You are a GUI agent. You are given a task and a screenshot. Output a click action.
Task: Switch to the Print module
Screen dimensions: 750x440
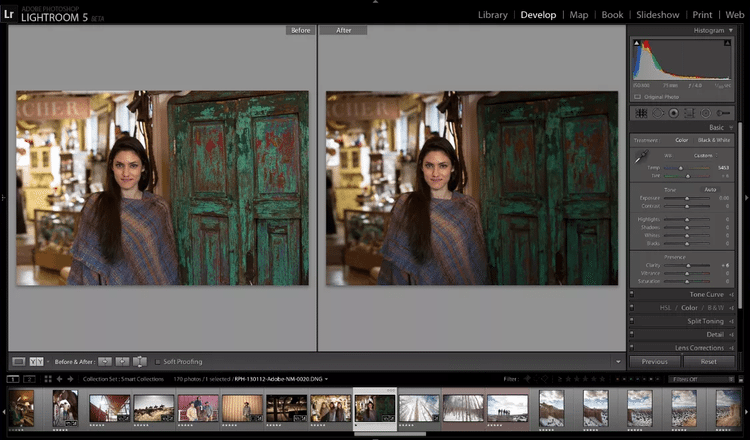702,15
